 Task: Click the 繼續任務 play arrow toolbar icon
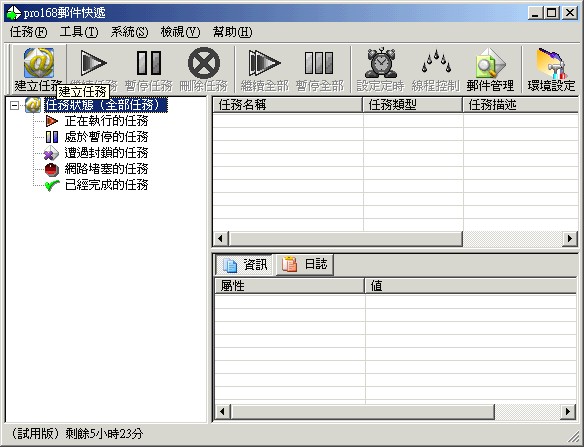pyautogui.click(x=93, y=63)
